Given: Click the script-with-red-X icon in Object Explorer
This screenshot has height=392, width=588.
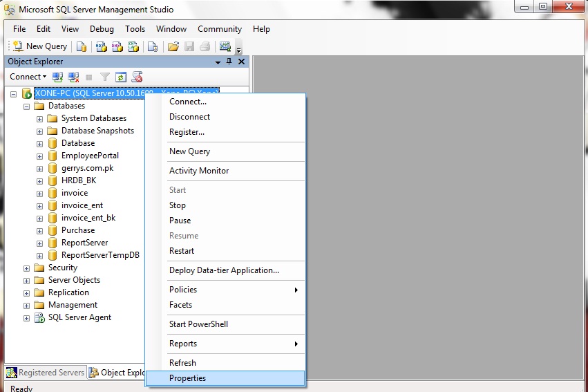Looking at the screenshot, I should [137, 77].
